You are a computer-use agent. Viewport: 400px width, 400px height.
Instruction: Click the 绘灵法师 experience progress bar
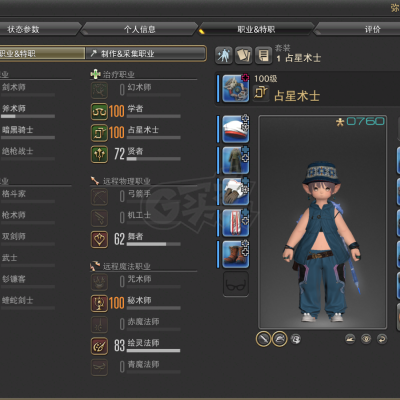[154, 351]
